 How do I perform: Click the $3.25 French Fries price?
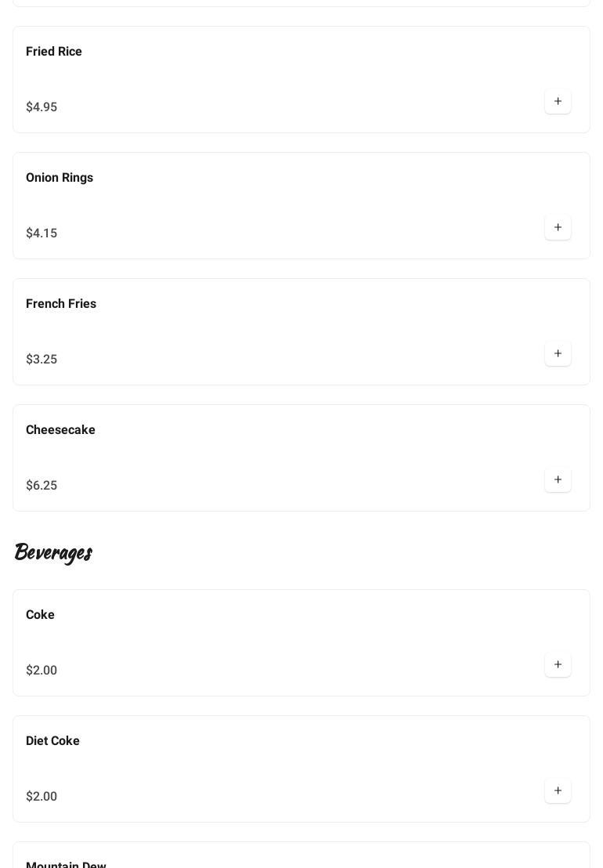tap(42, 360)
